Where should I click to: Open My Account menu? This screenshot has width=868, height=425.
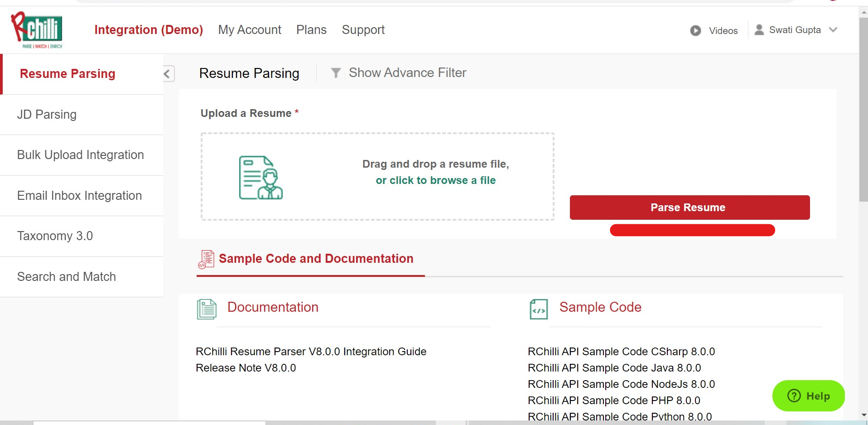click(x=250, y=30)
